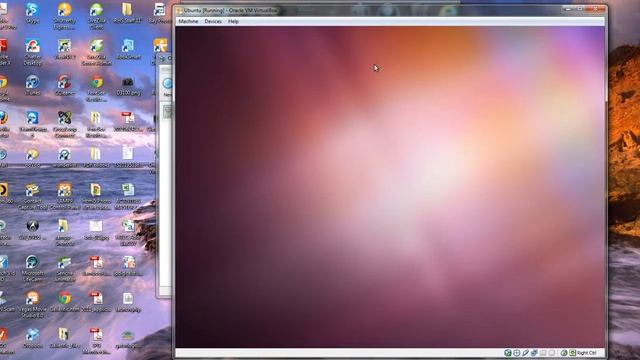640x360 pixels.
Task: Click the Right Ctrl host key label
Action: tap(587, 353)
